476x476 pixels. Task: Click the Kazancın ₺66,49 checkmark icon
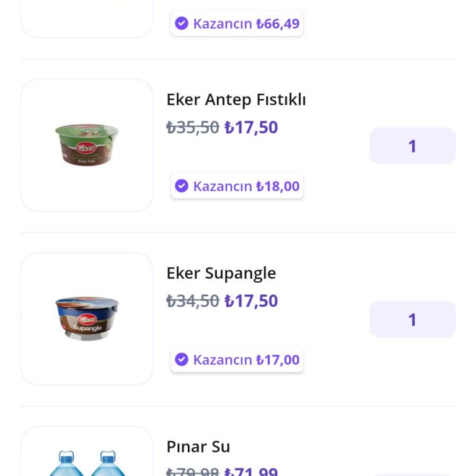pos(182,24)
